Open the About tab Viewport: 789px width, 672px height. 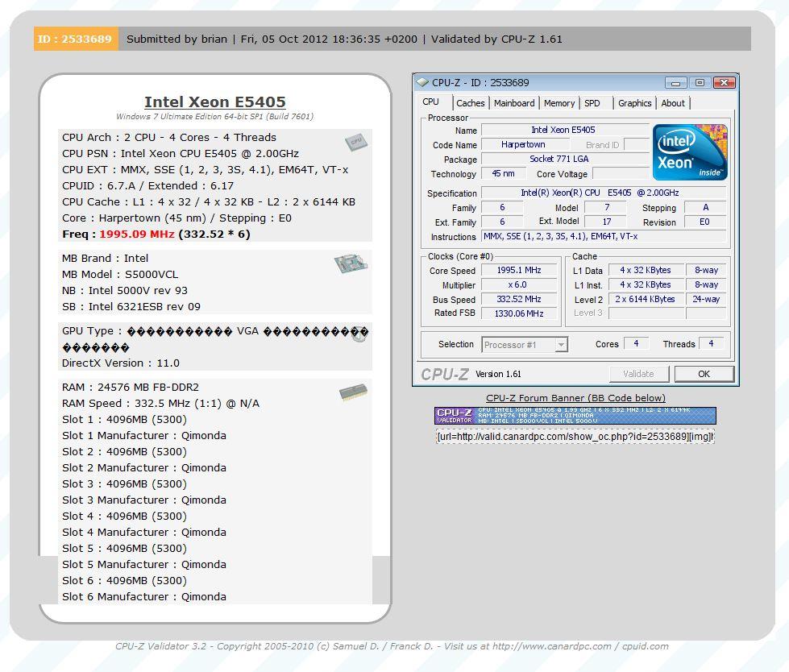point(673,103)
